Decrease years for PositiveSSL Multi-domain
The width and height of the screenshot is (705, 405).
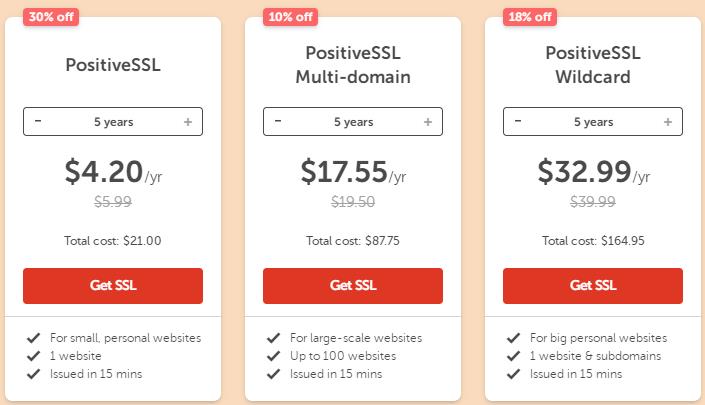(x=278, y=122)
